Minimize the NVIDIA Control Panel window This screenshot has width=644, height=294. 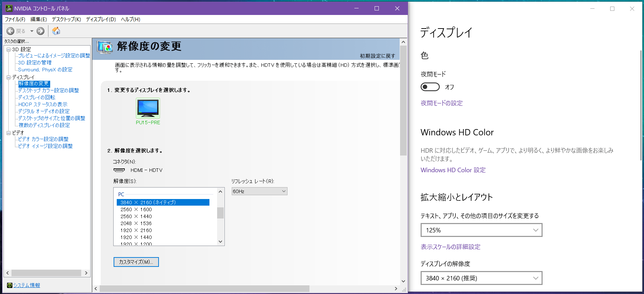tap(356, 8)
